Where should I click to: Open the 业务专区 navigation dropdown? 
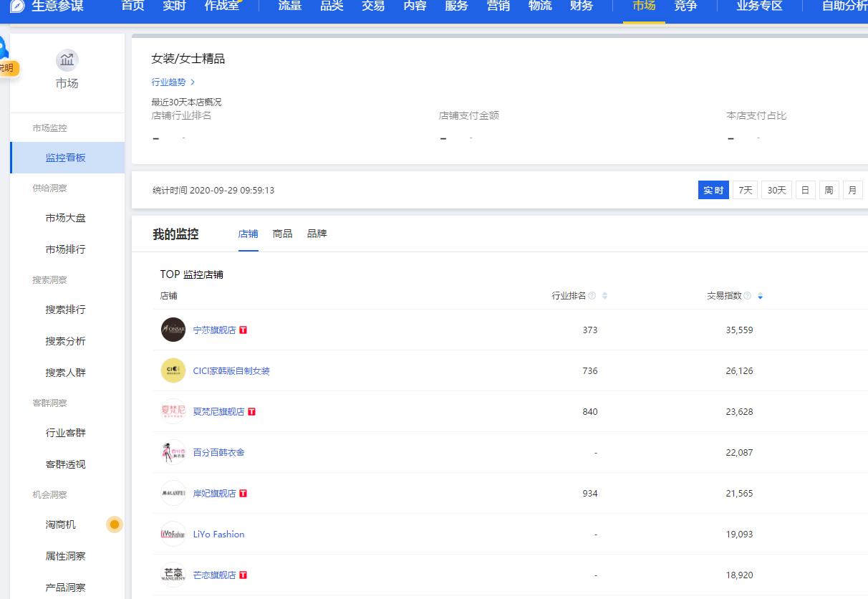pyautogui.click(x=758, y=6)
